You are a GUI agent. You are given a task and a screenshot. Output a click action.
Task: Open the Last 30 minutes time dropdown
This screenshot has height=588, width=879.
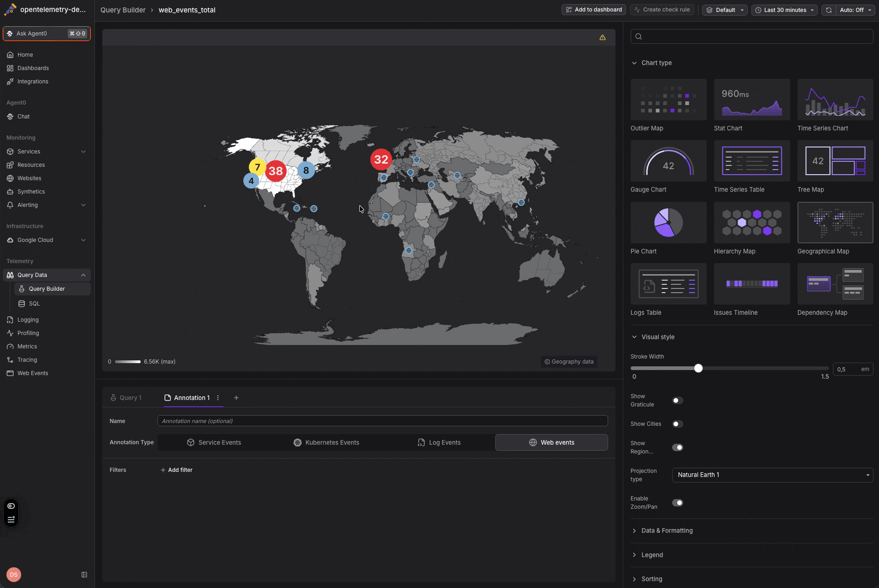[x=784, y=10]
